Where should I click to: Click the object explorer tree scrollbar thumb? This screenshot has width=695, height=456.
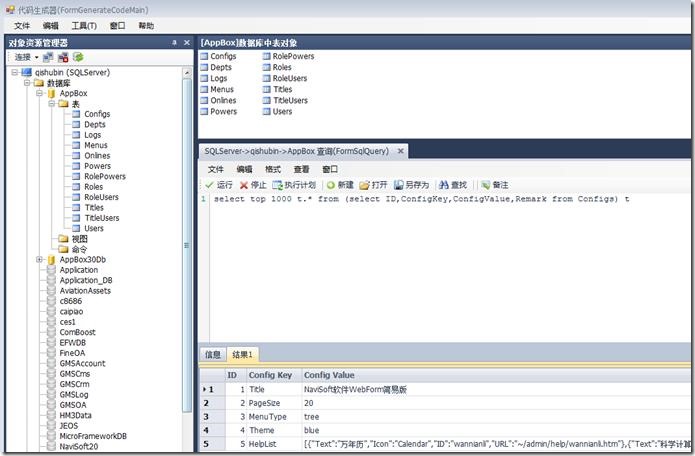[187, 245]
